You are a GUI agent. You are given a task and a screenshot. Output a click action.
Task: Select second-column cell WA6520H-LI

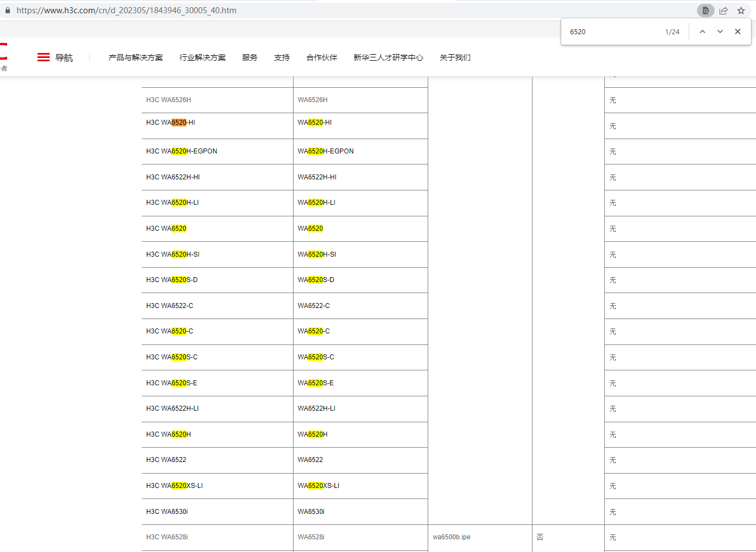[316, 203]
